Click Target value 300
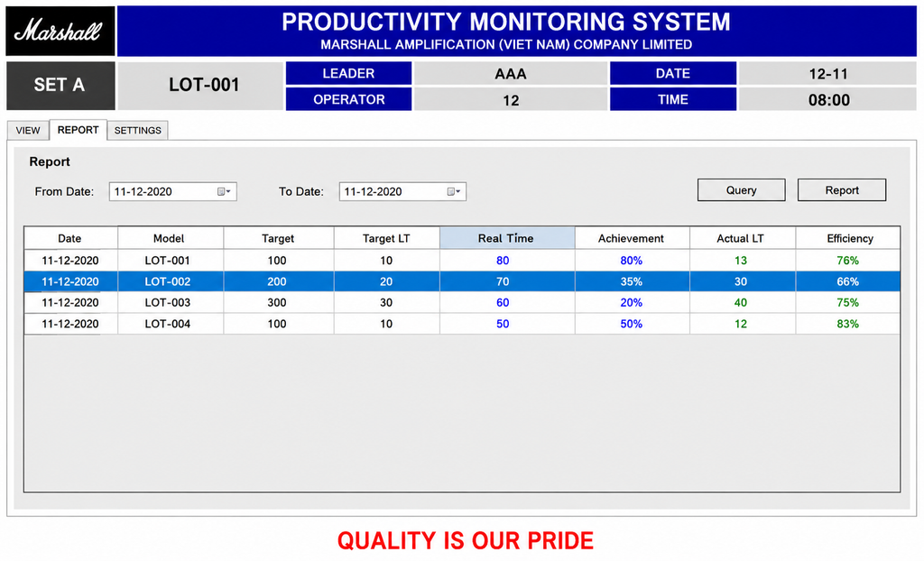The height and width of the screenshot is (561, 924). 277,303
